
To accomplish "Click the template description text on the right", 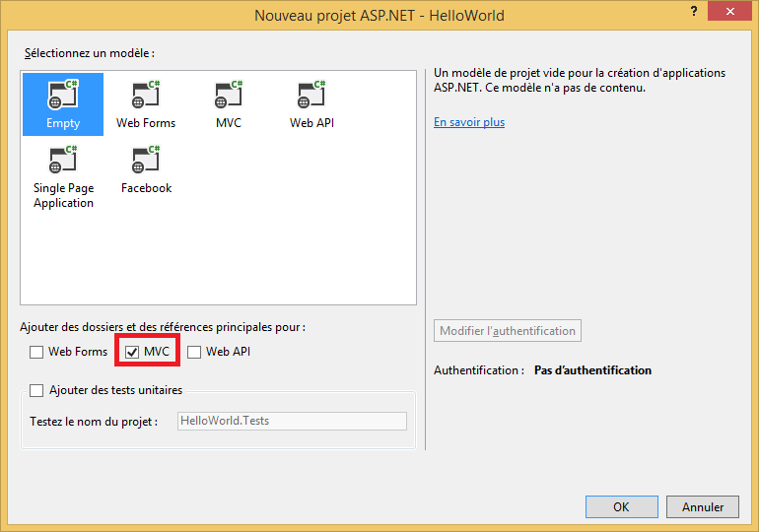I will pyautogui.click(x=580, y=80).
